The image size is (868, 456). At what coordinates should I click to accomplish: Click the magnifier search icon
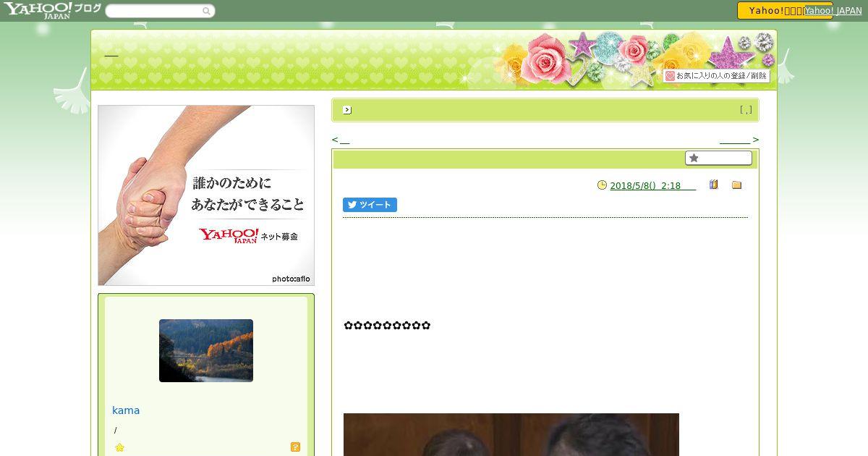click(x=206, y=11)
